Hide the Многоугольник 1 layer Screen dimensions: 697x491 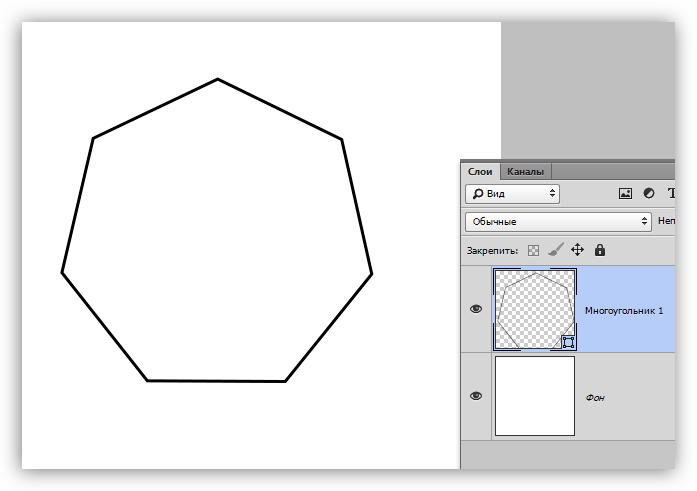pyautogui.click(x=476, y=309)
